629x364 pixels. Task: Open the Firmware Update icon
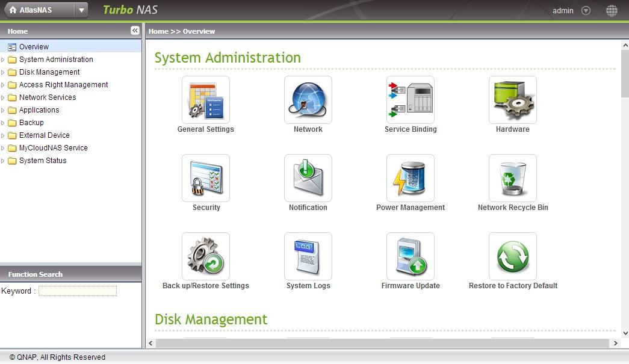point(411,256)
